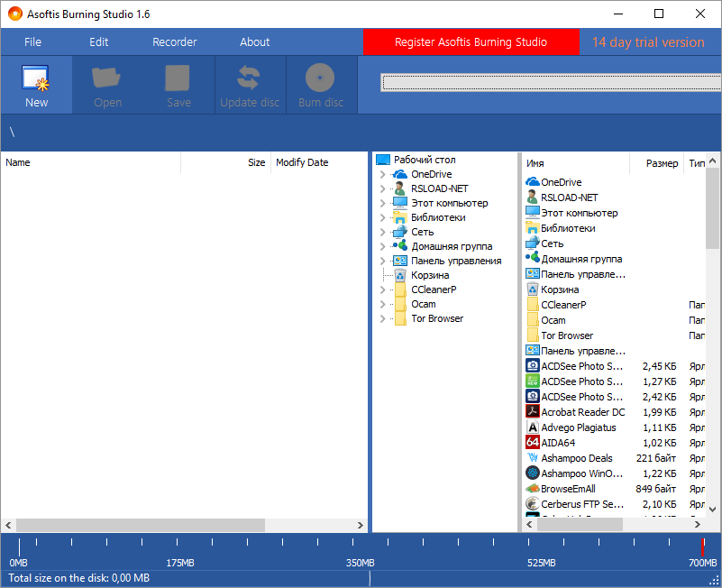Select Acrobat Reader DC shortcut icon
Screen dimensions: 722x588
coord(533,412)
